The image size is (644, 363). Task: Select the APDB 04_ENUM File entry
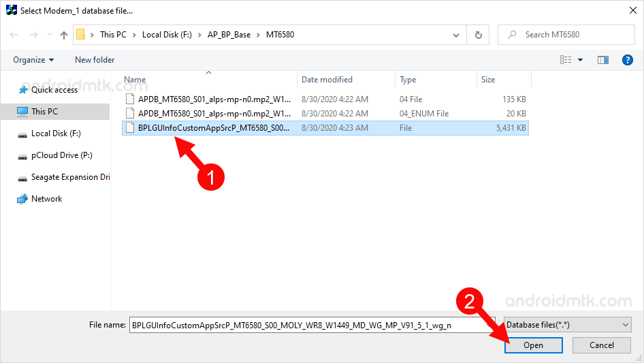click(x=325, y=114)
